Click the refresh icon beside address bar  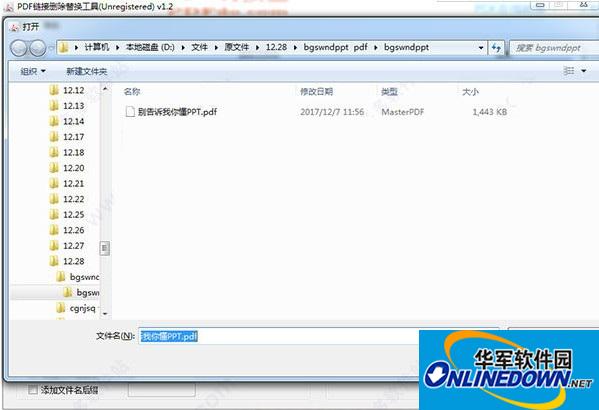point(496,48)
